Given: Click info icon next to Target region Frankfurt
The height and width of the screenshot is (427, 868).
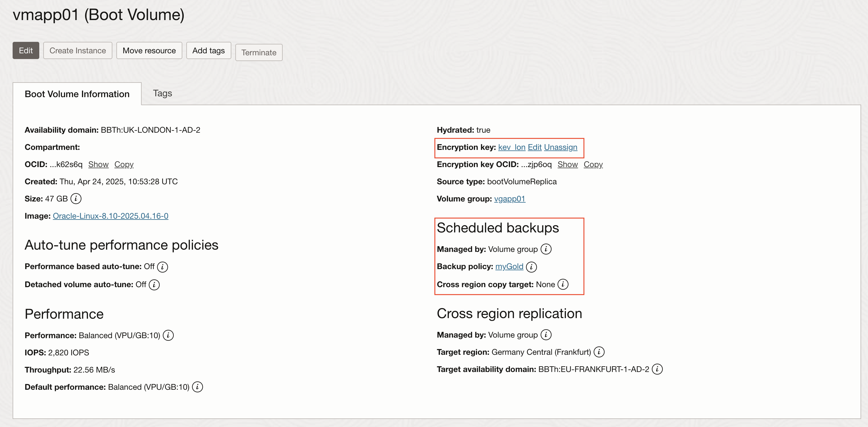Looking at the screenshot, I should point(599,352).
